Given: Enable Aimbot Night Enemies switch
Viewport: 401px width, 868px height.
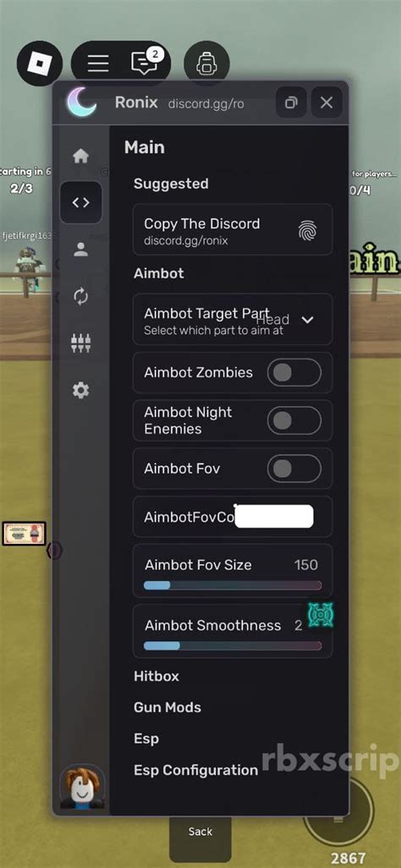Looking at the screenshot, I should click(x=294, y=420).
